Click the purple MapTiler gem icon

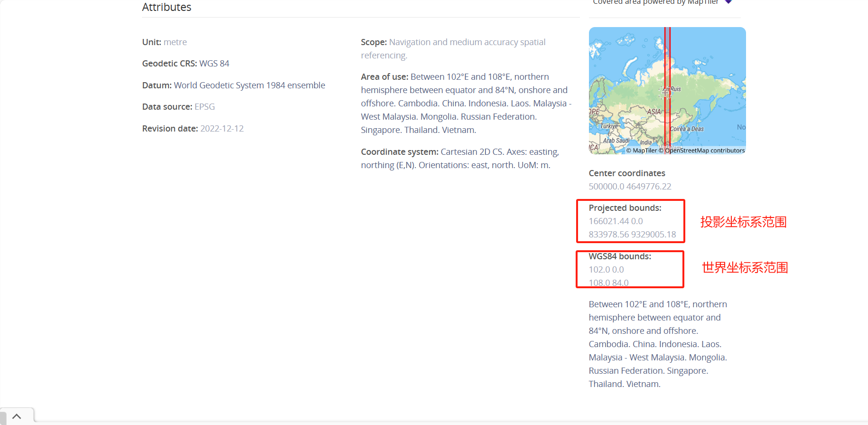[x=728, y=2]
